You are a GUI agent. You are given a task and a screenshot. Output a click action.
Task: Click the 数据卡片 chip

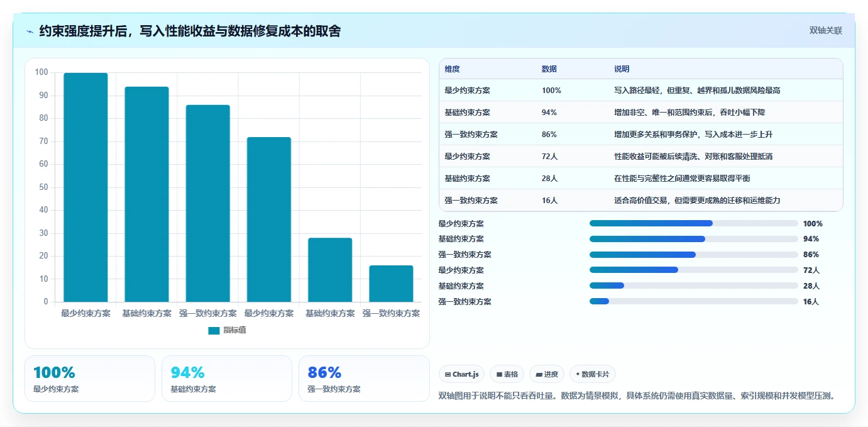pos(593,374)
